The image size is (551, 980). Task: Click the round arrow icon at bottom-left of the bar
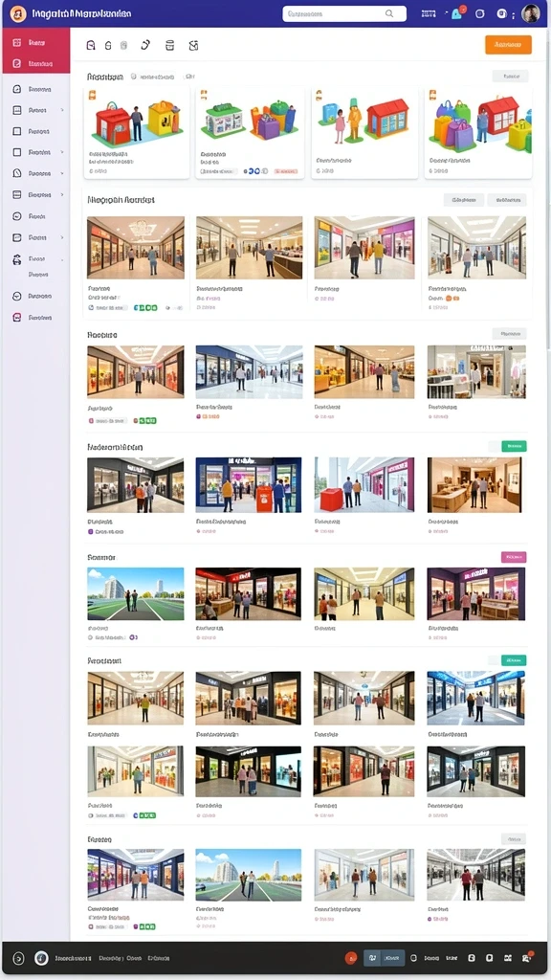(x=18, y=957)
